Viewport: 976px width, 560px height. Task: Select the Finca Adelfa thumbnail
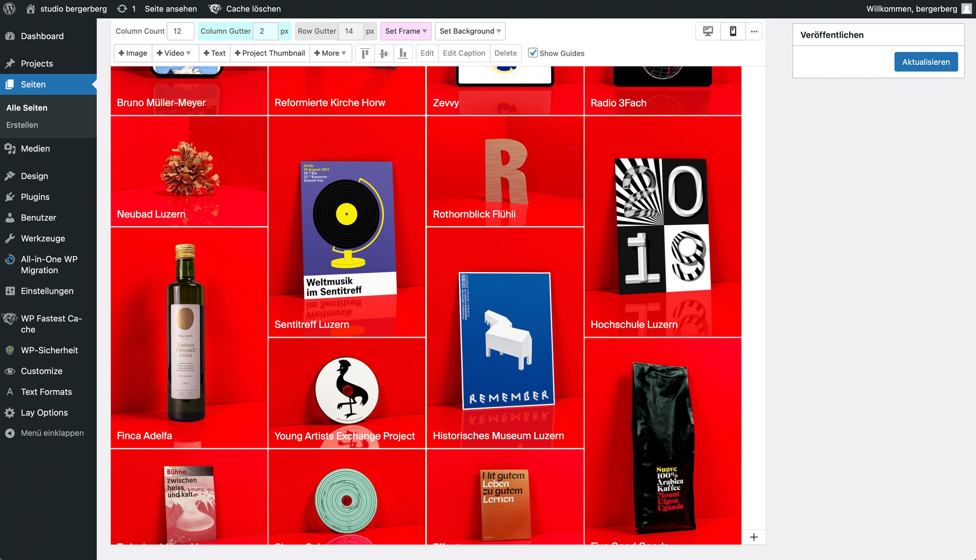[x=189, y=338]
